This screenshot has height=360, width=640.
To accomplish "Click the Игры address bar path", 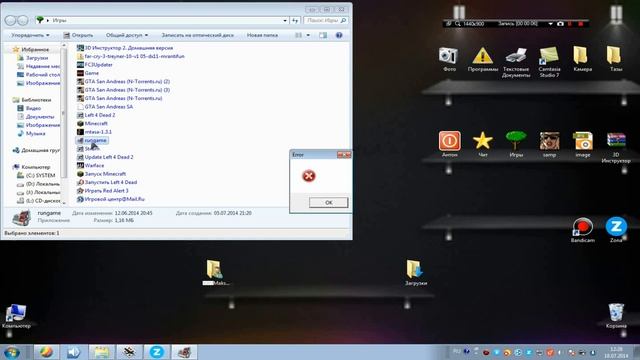I will pos(59,20).
